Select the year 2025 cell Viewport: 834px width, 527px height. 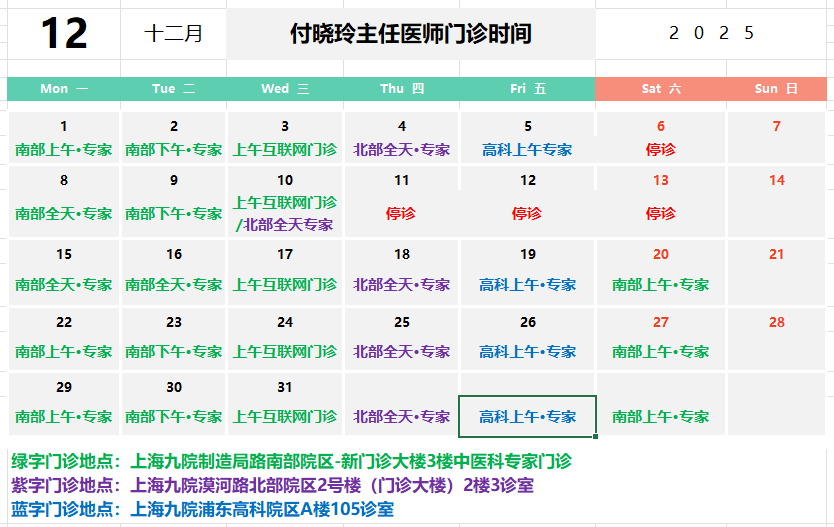click(x=711, y=34)
